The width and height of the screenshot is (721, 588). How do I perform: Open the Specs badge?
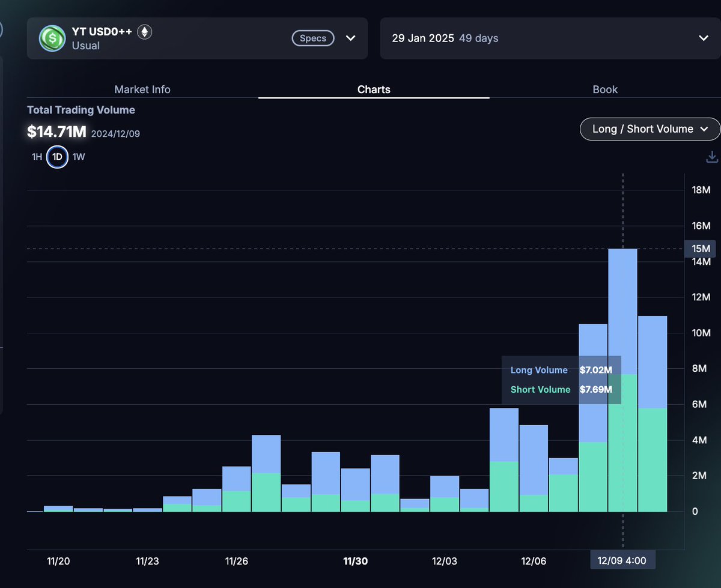point(313,38)
